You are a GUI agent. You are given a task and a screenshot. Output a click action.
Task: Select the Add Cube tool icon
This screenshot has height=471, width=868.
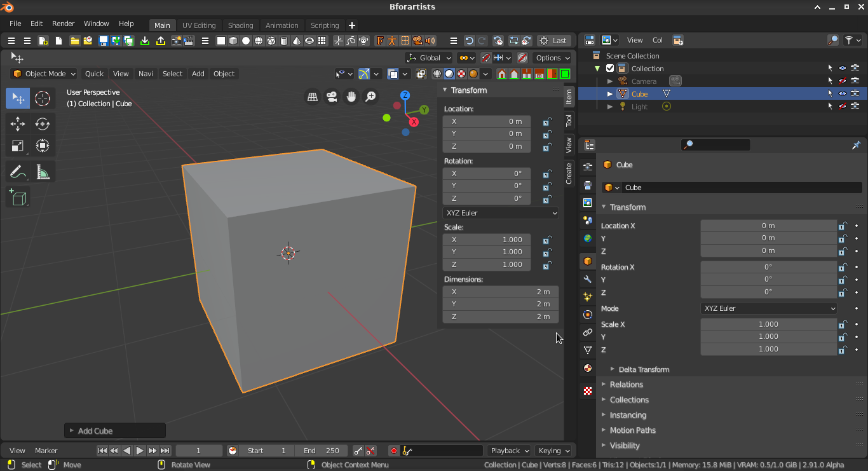[x=18, y=197]
